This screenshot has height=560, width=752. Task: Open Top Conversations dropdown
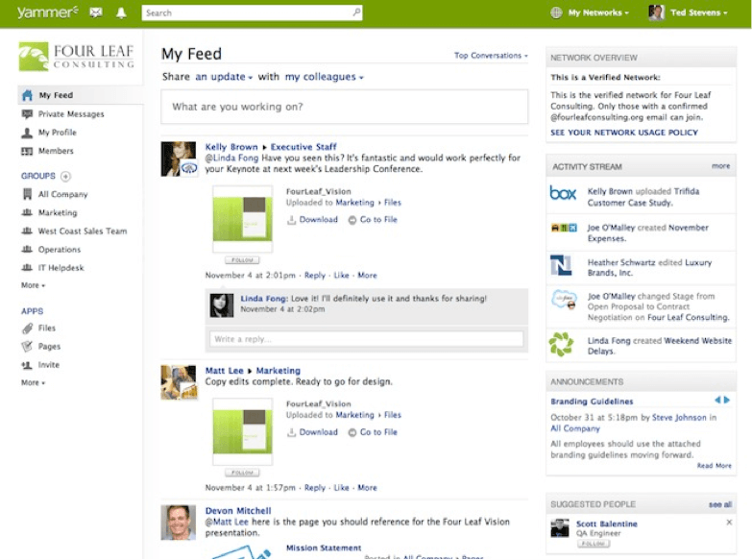pyautogui.click(x=491, y=56)
